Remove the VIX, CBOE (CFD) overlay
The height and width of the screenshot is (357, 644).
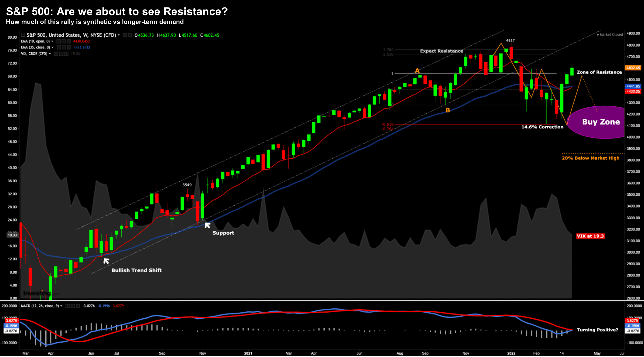[66, 54]
